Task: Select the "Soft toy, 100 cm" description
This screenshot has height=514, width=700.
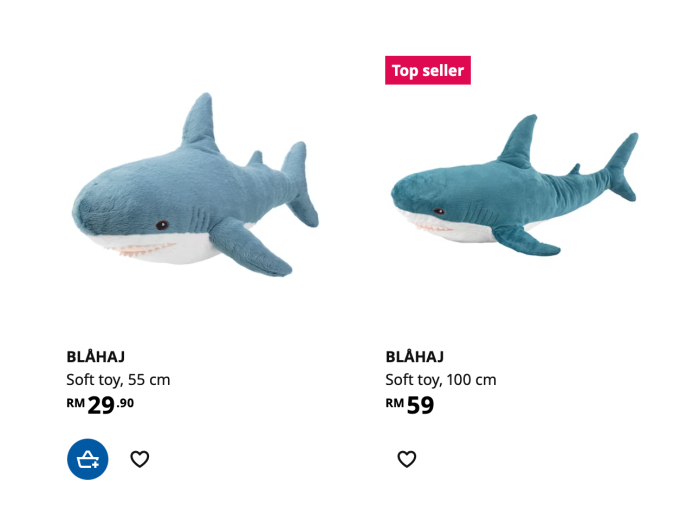Action: (441, 380)
